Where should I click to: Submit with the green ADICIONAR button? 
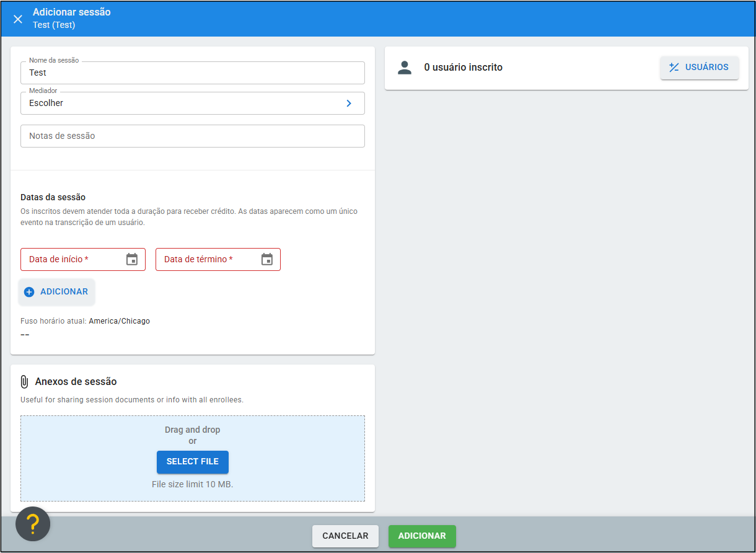422,536
